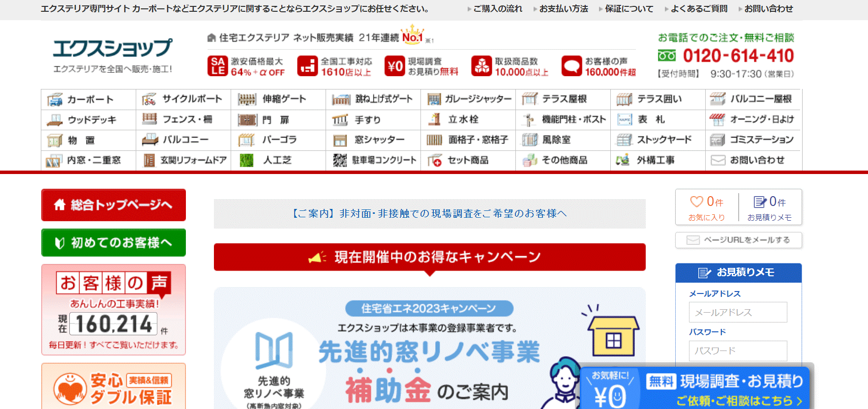Click the 取扱商品数 10,000点以上 badge
Viewport: 868px width, 409px height.
510,66
